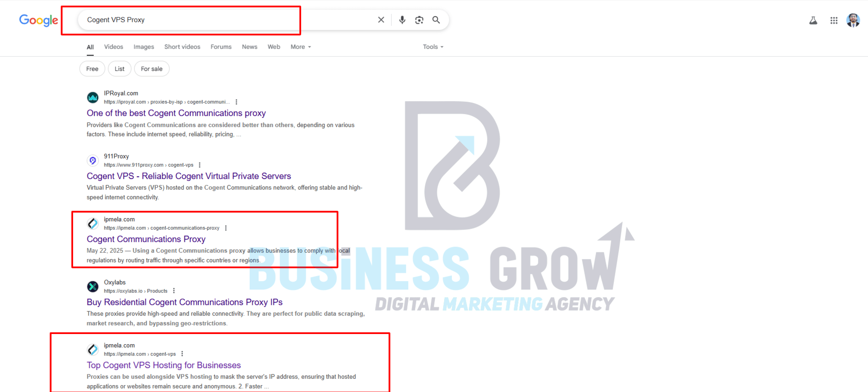Open the Google apps grid

point(834,20)
